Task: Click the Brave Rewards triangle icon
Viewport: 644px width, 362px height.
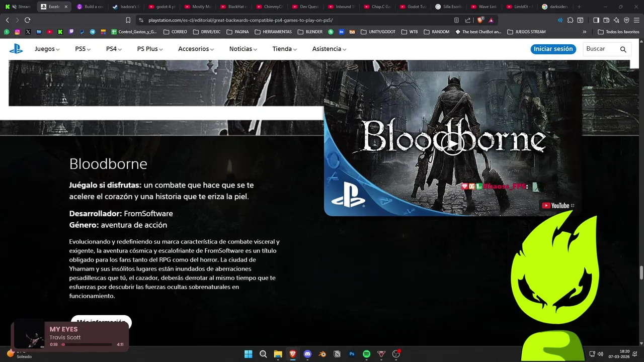Action: (x=491, y=20)
